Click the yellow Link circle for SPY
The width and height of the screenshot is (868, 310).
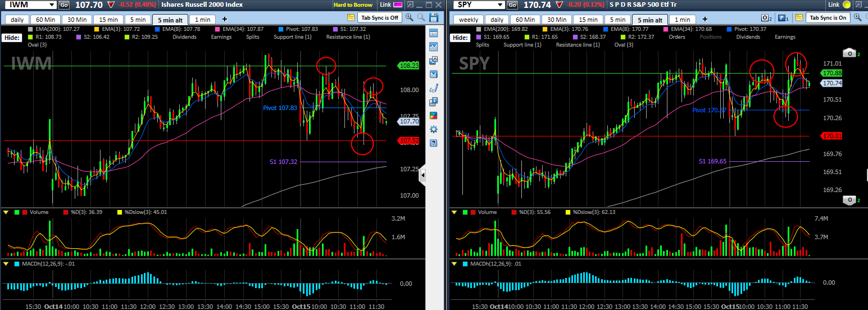(847, 4)
